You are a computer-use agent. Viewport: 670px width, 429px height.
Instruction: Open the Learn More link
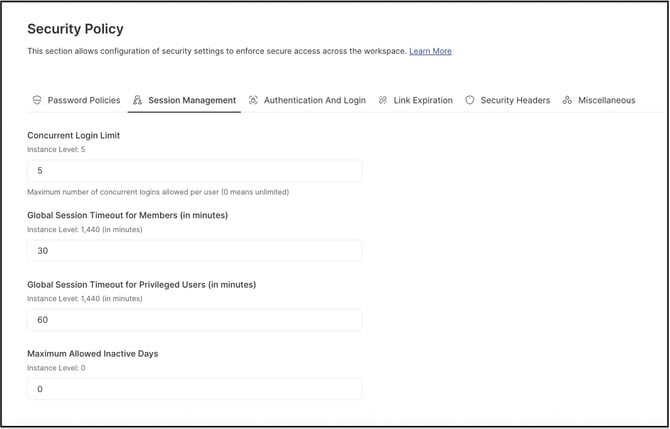(430, 51)
